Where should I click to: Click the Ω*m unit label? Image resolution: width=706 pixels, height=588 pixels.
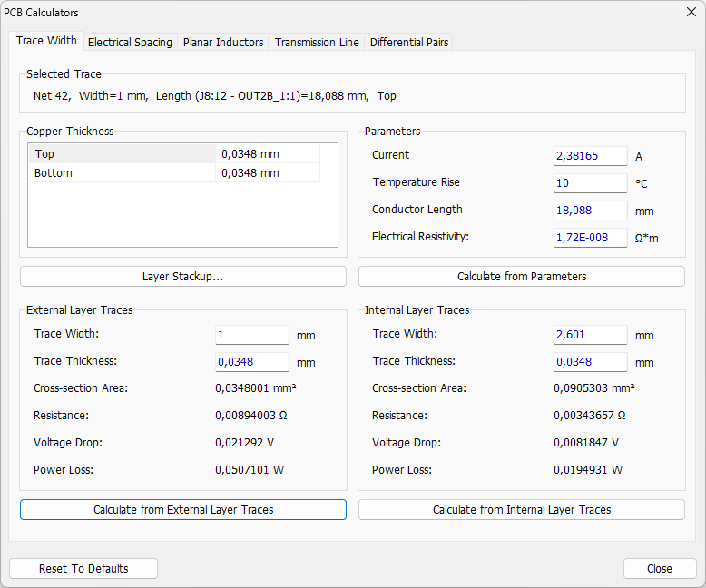point(647,238)
